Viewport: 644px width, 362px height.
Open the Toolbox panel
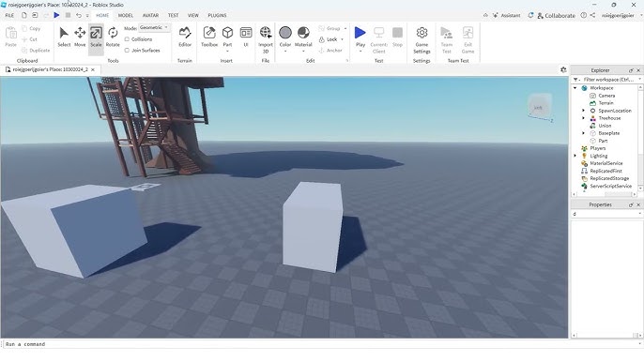[x=209, y=37]
